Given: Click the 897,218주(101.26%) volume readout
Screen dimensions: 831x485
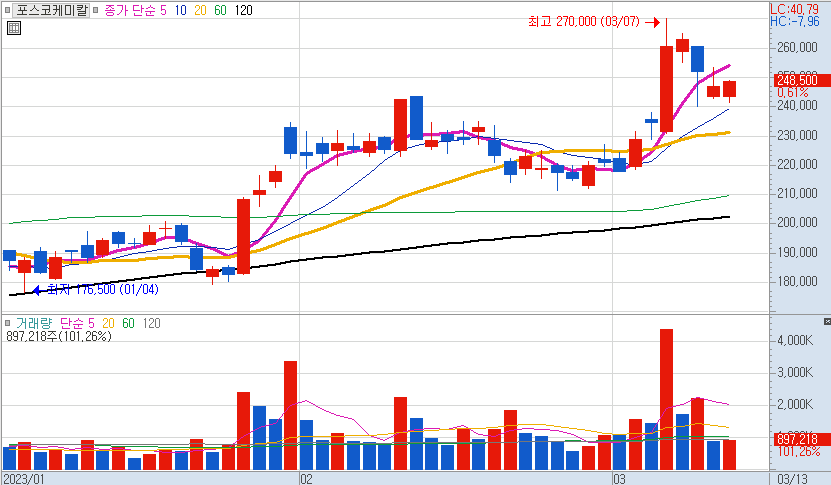Looking at the screenshot, I should 59,336.
